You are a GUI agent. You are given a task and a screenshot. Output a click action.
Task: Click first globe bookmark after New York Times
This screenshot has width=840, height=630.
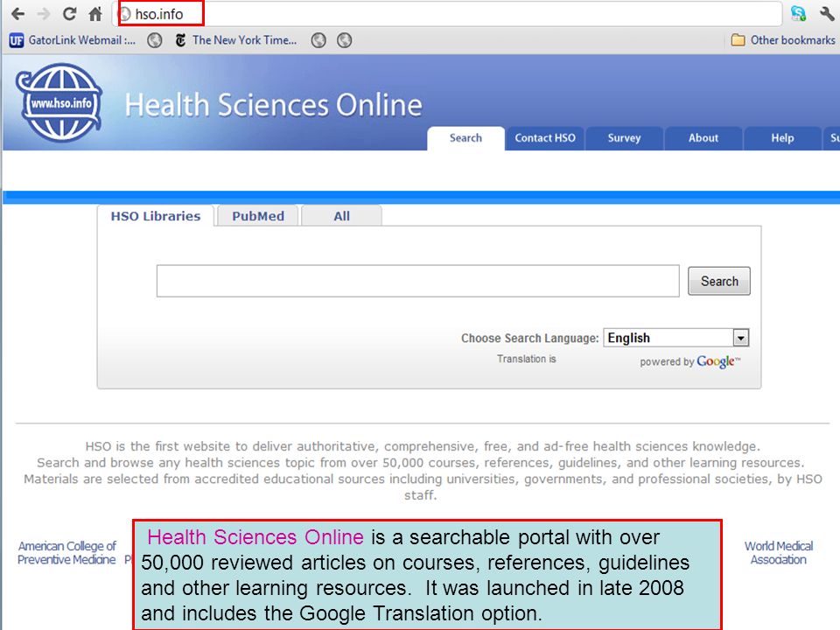click(x=318, y=40)
